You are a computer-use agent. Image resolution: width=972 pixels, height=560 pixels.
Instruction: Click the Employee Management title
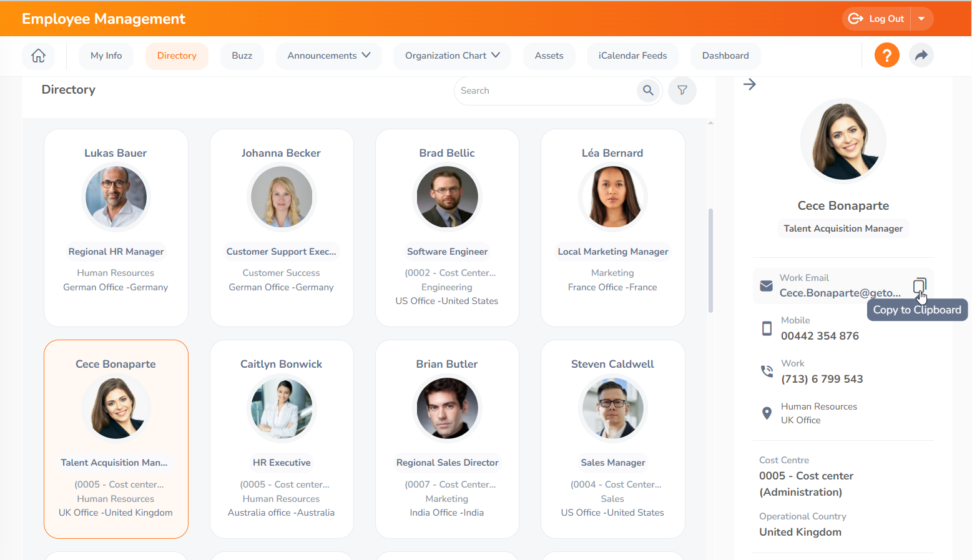coord(104,19)
